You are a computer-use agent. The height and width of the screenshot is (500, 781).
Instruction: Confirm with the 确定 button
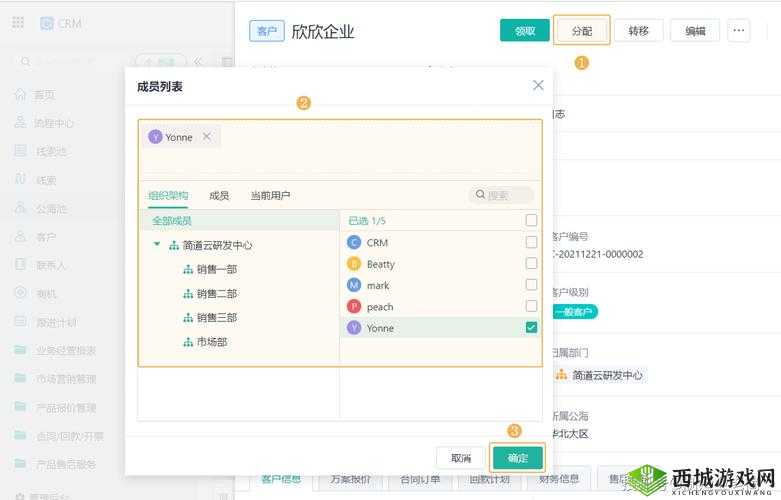518,457
